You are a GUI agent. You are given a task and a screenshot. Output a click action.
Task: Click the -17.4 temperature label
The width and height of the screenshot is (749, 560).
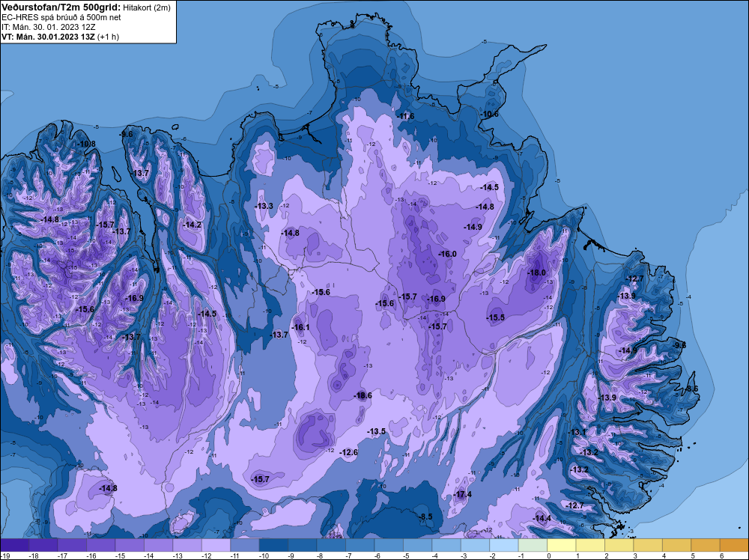(x=462, y=494)
